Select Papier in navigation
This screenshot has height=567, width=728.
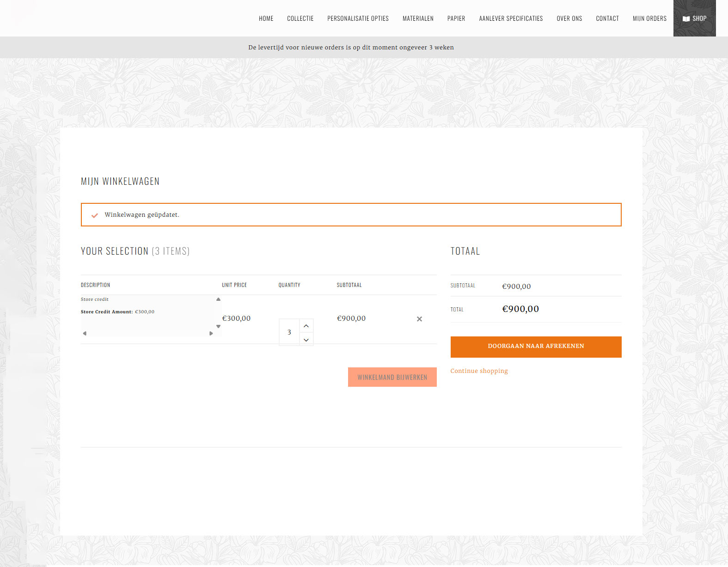coord(456,18)
